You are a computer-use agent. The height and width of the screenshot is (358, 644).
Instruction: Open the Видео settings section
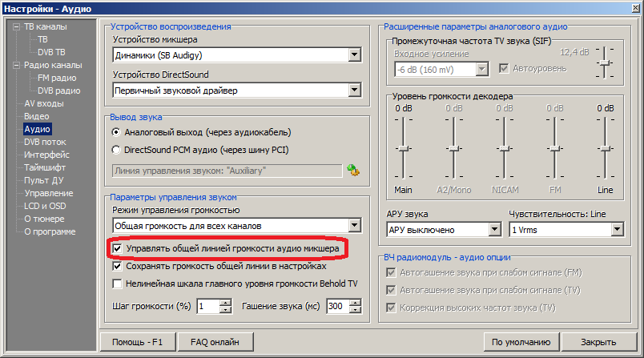36,116
